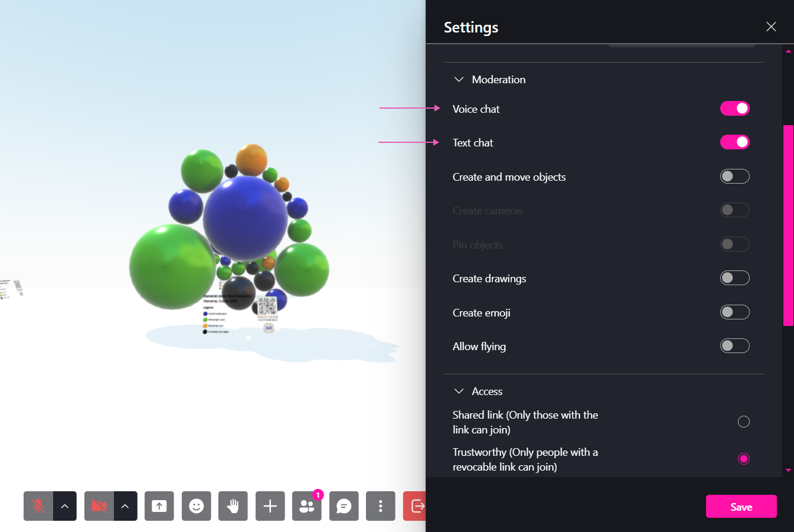Open the microphone selection dropdown

click(x=65, y=506)
